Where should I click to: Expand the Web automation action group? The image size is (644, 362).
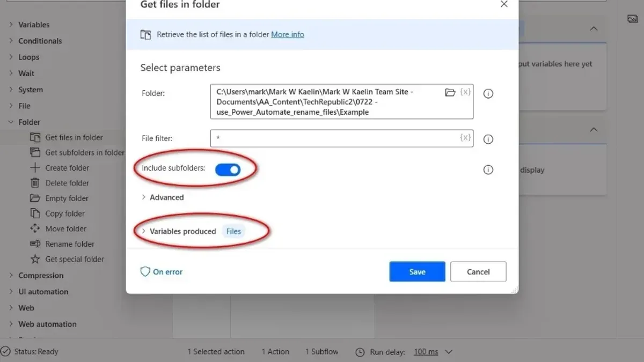[11, 324]
